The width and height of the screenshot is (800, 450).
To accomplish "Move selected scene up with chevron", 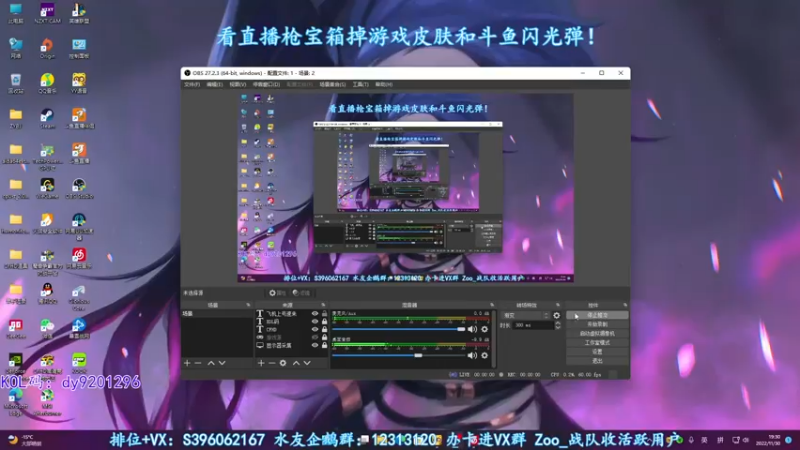I will point(211,363).
